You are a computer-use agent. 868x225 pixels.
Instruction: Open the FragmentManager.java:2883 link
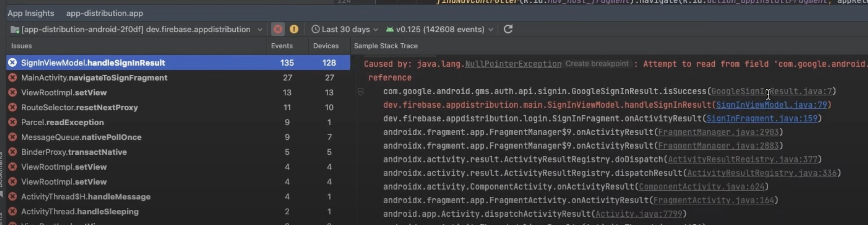pyautogui.click(x=718, y=146)
